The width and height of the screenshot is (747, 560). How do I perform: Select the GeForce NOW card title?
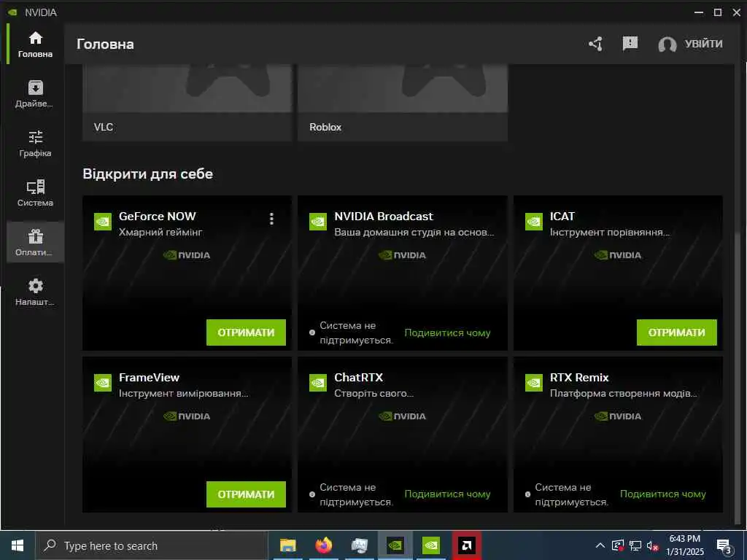tap(158, 216)
